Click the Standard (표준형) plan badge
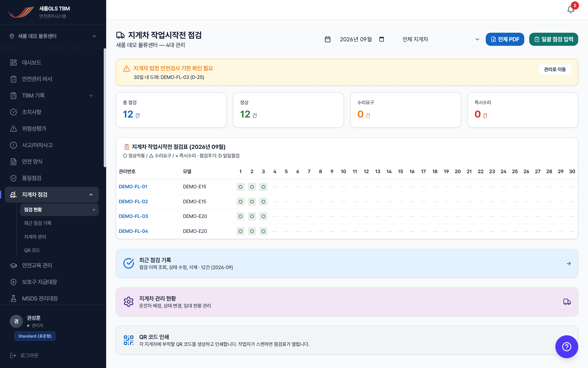The image size is (588, 368). click(35, 336)
